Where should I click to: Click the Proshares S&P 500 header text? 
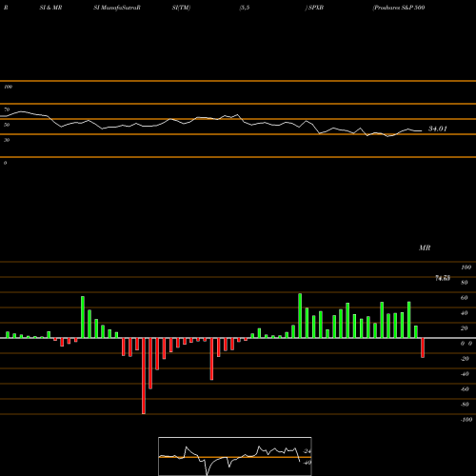coord(399,8)
